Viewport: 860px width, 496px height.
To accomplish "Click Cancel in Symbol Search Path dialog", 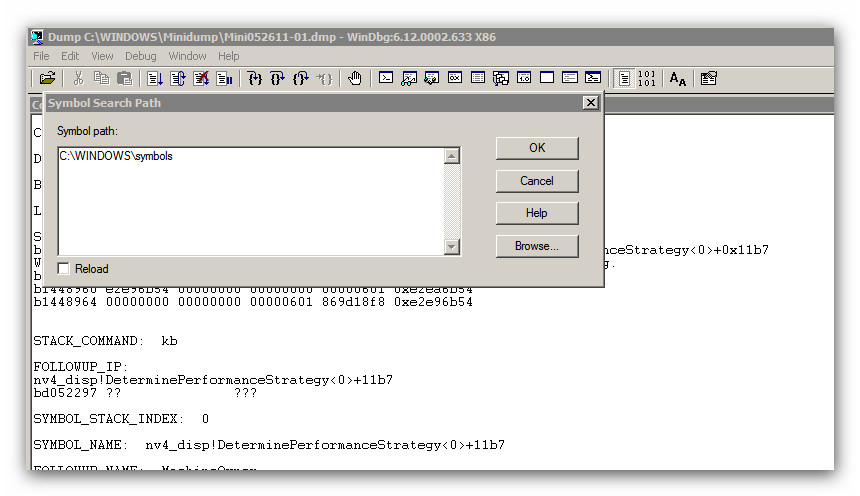I will (x=537, y=181).
